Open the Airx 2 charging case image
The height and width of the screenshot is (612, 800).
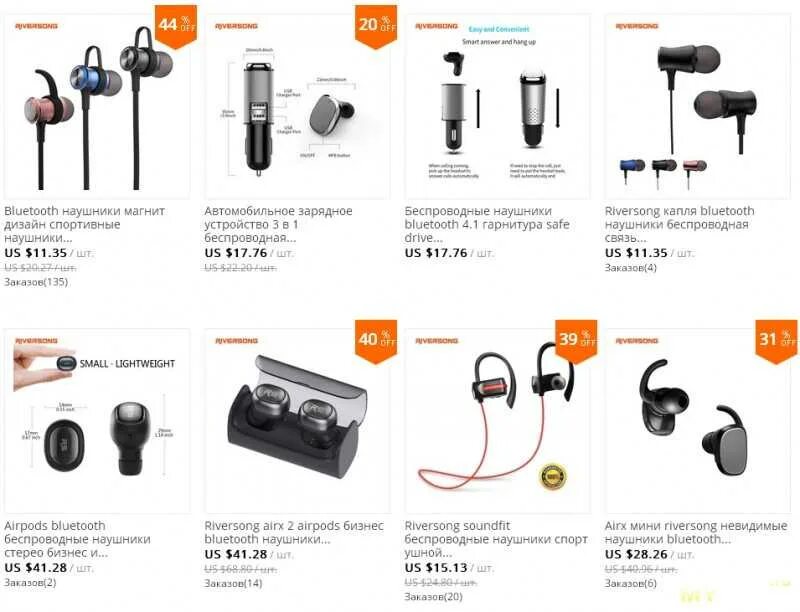coord(297,421)
